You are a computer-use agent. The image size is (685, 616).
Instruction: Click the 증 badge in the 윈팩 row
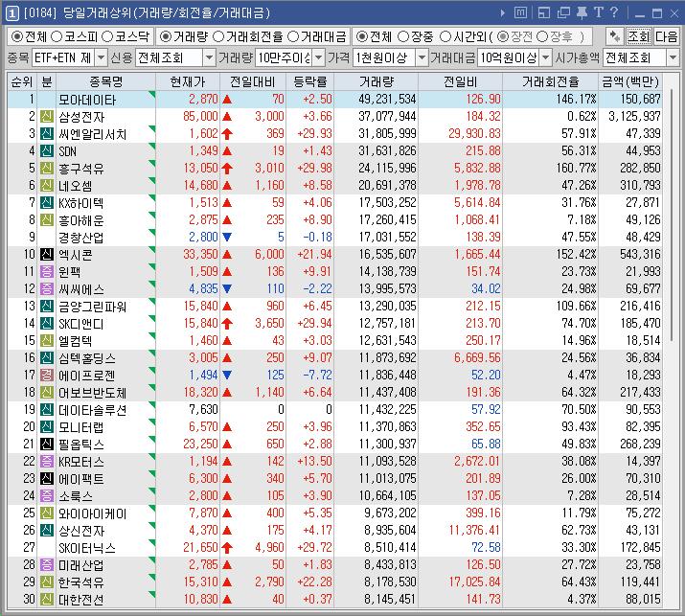(x=47, y=272)
